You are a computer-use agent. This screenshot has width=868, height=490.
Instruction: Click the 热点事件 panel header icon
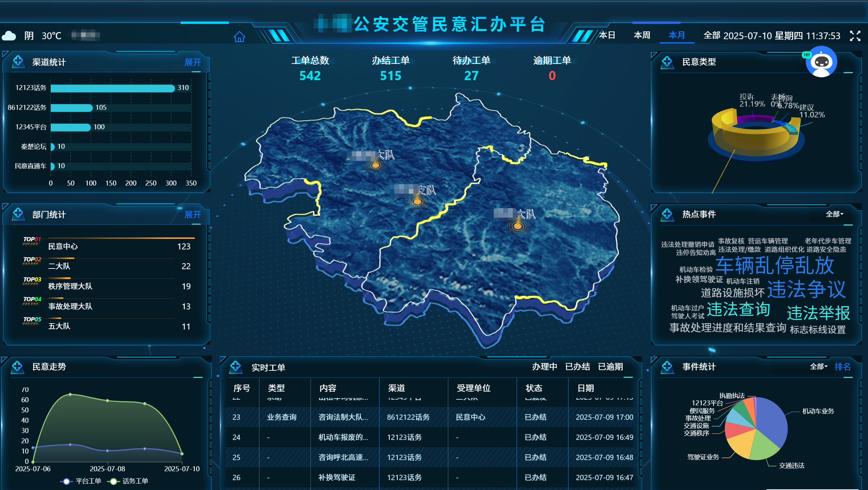point(667,214)
